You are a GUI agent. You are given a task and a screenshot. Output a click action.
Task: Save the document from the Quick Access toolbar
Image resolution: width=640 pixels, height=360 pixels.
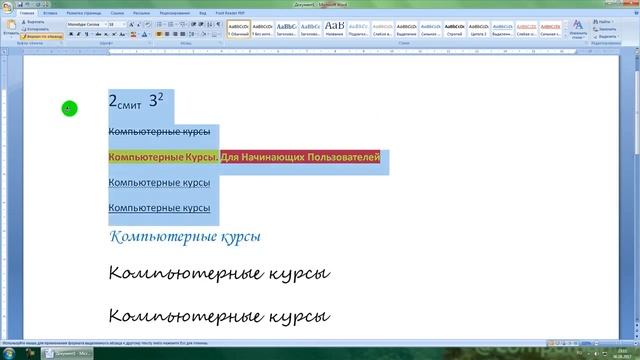(20, 4)
